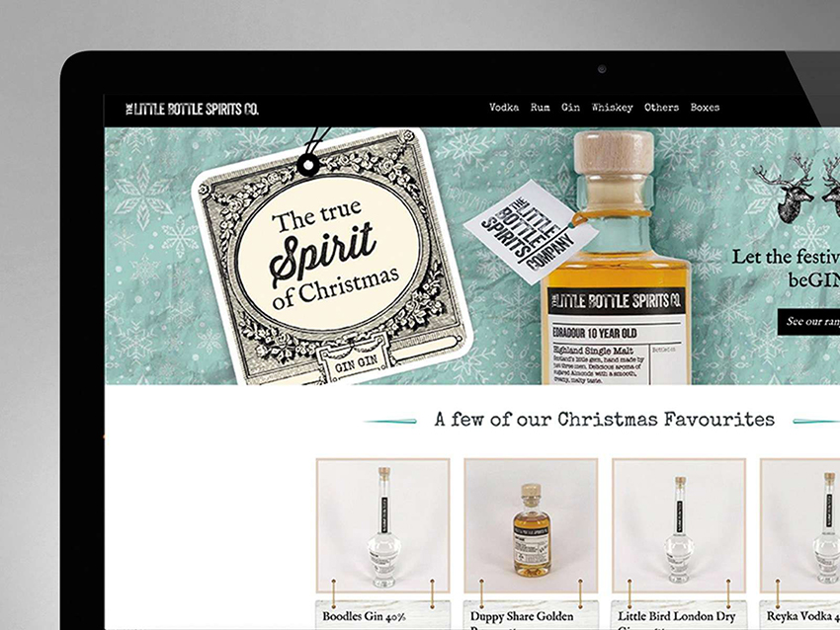Click the 'See our range' button

coord(808,322)
